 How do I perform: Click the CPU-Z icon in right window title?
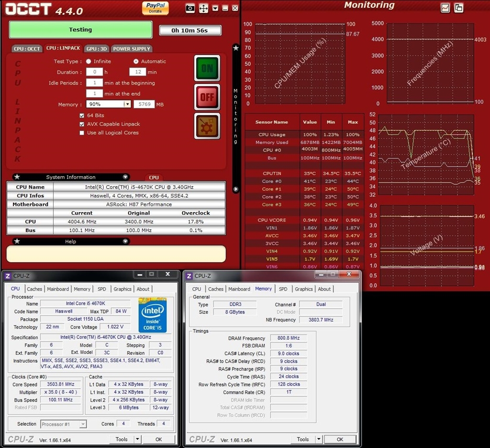point(189,276)
